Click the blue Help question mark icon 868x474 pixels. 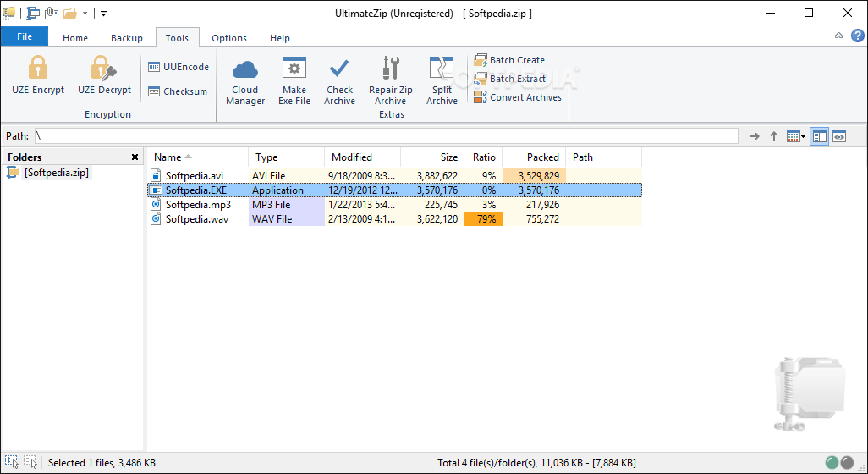tap(858, 36)
